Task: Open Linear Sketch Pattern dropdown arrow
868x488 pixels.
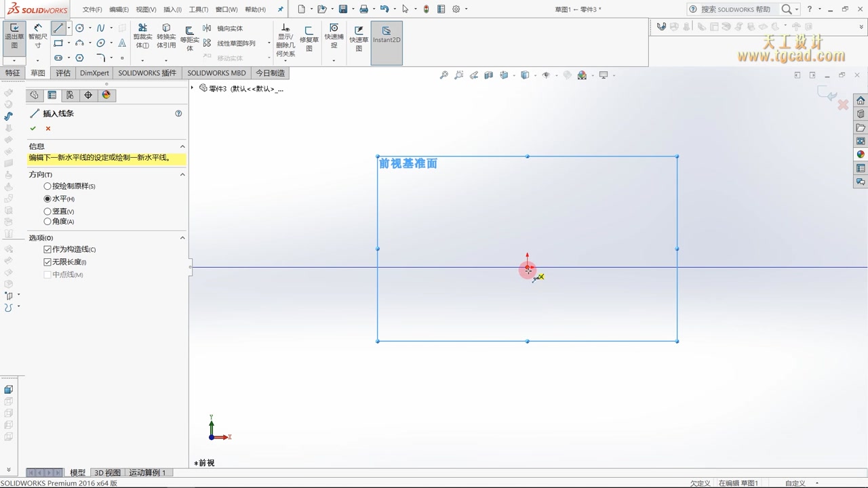Action: [x=269, y=43]
